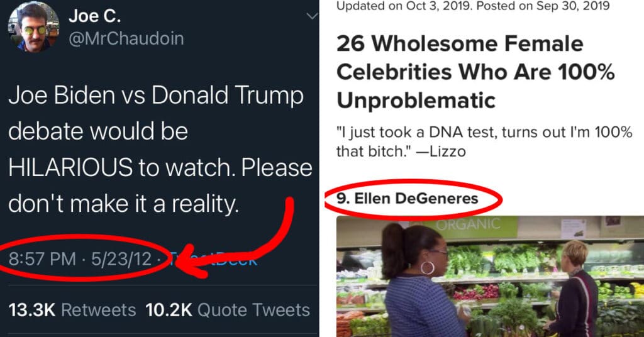644x337 pixels.
Task: Click the 5/23/12 tweet date
Action: (x=123, y=258)
